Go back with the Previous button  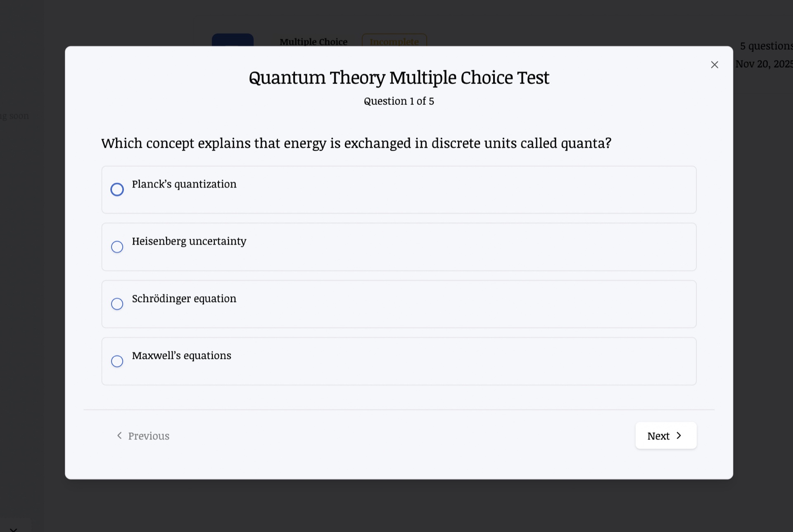[x=143, y=435]
